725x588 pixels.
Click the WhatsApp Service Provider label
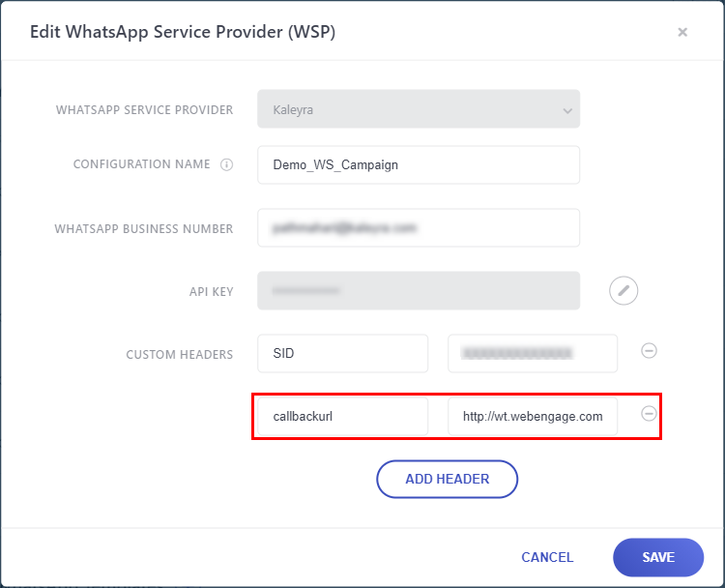pos(144,110)
